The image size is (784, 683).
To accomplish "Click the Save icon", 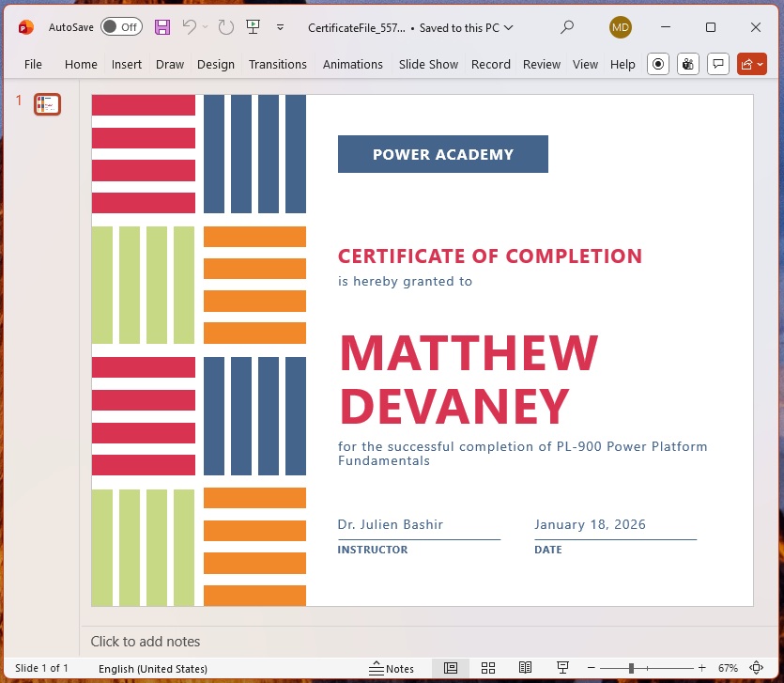I will pos(162,27).
